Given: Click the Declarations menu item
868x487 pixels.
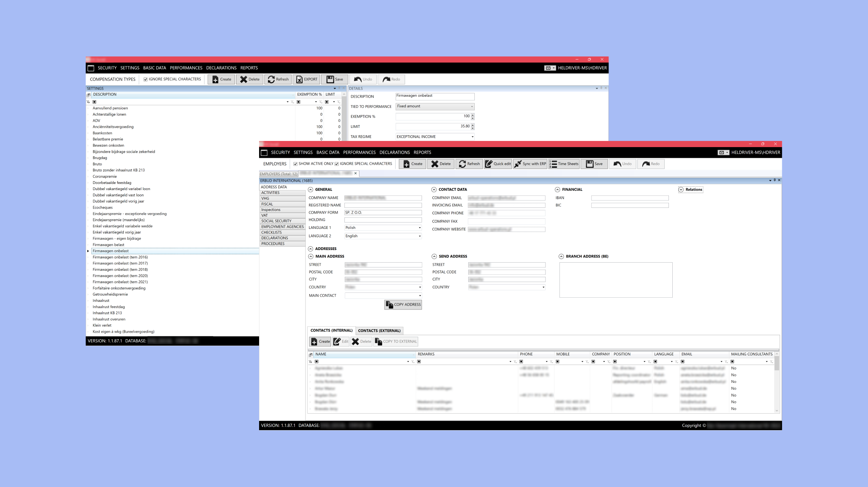Looking at the screenshot, I should (395, 152).
